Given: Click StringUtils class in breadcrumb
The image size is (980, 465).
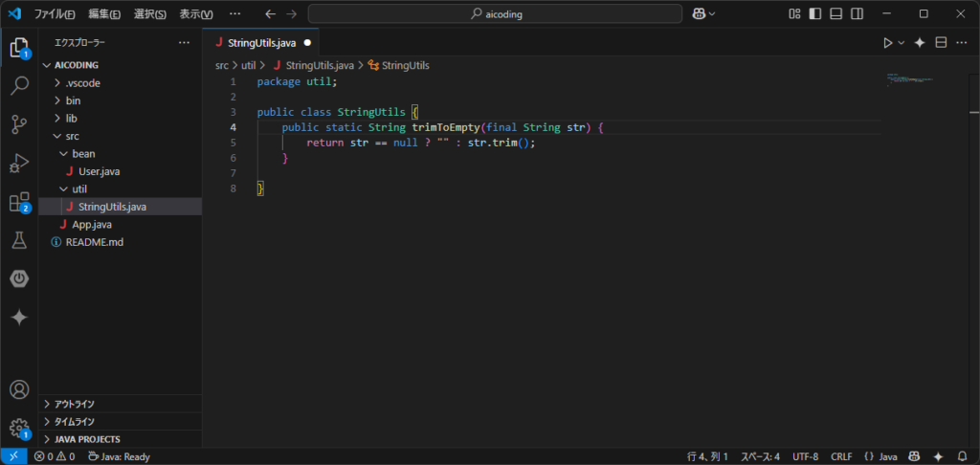Looking at the screenshot, I should click(x=399, y=65).
